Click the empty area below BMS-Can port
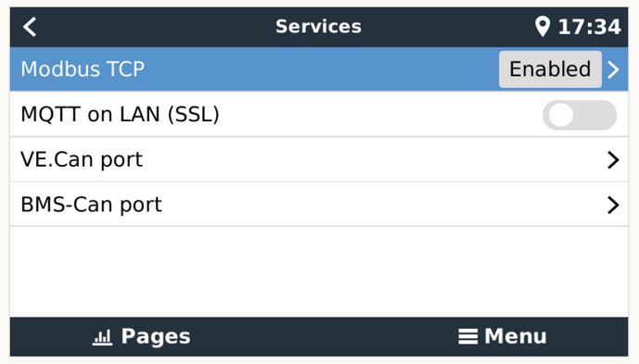This screenshot has width=639, height=364. [x=319, y=271]
